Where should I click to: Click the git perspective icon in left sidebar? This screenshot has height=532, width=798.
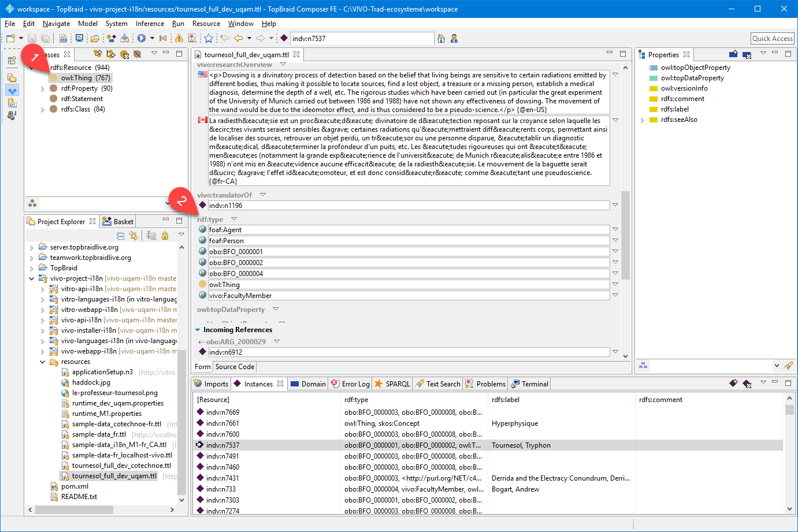tap(12, 103)
